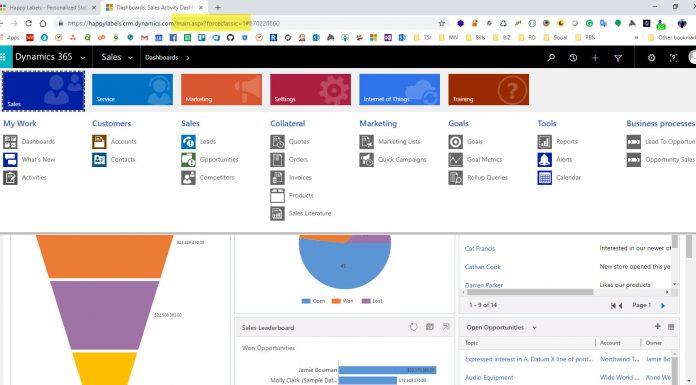696x385 pixels.
Task: Click the search magnifier in the nav bar
Action: pyautogui.click(x=551, y=58)
